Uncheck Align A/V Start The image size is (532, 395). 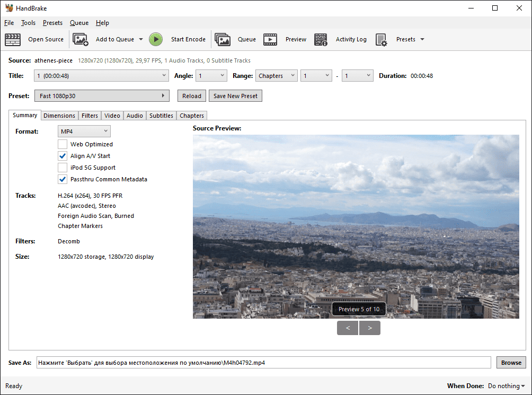[63, 156]
